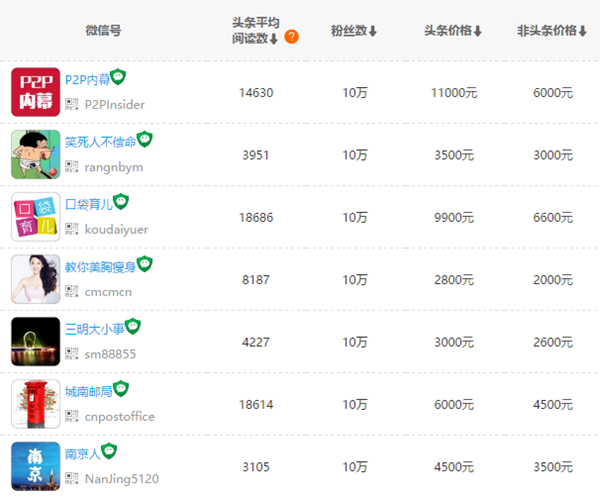
Task: Click the red mailbox avatar thumbnail
Action: pos(36,404)
